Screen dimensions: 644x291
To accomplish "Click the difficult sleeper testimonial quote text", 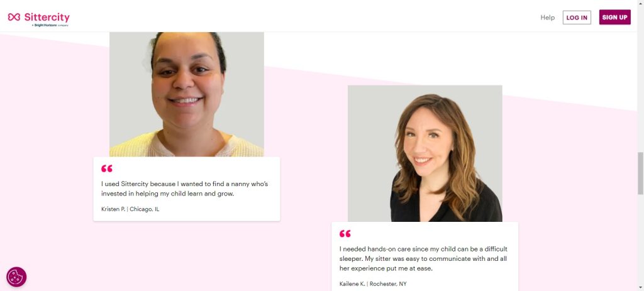I will click(423, 258).
